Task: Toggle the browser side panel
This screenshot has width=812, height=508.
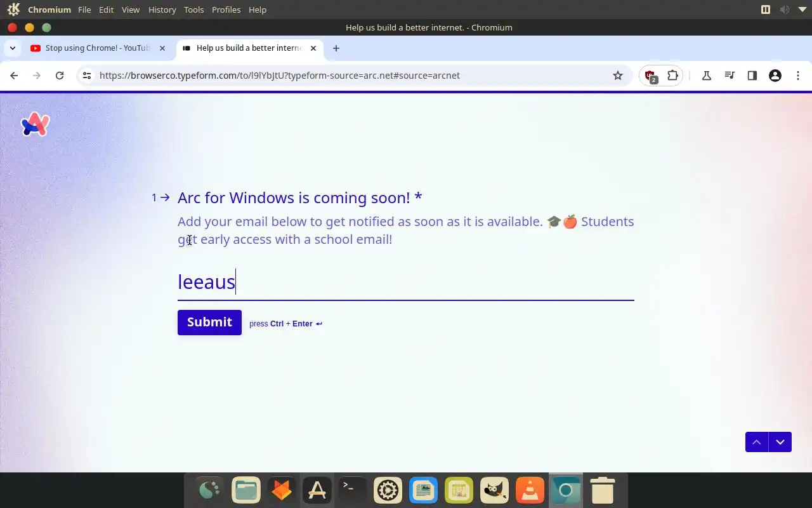Action: coord(752,76)
